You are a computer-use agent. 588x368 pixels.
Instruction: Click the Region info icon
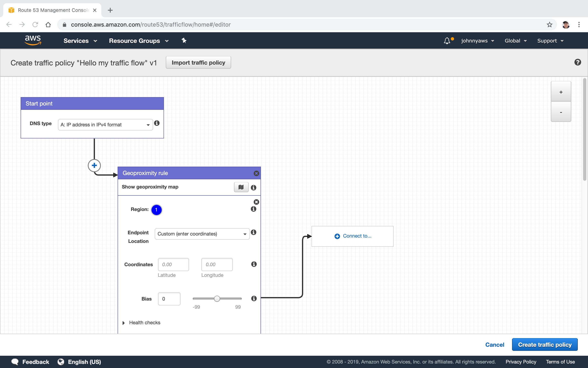[x=253, y=209]
